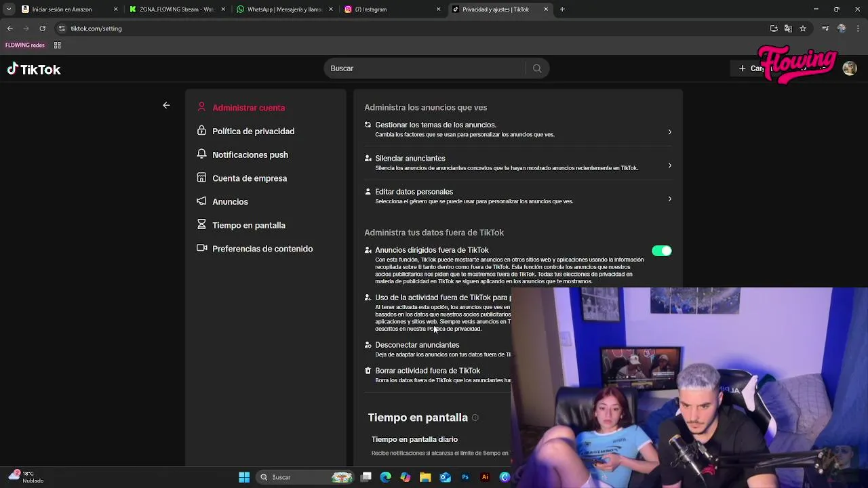Open Outlook from the taskbar

pos(445,477)
